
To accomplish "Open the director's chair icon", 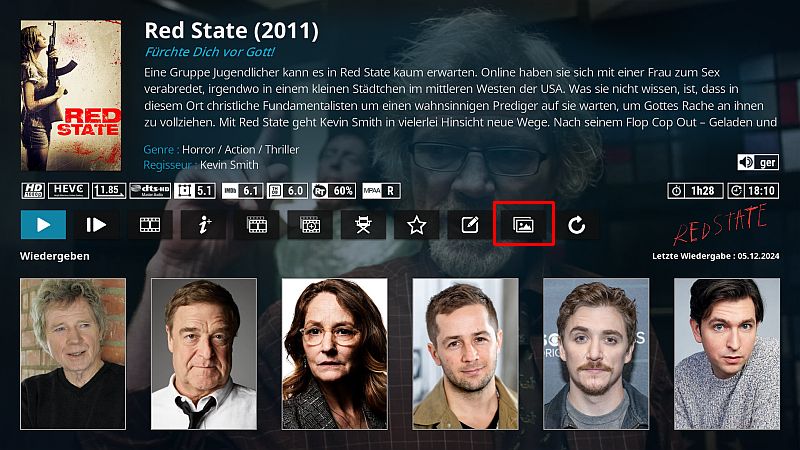I will coord(363,224).
